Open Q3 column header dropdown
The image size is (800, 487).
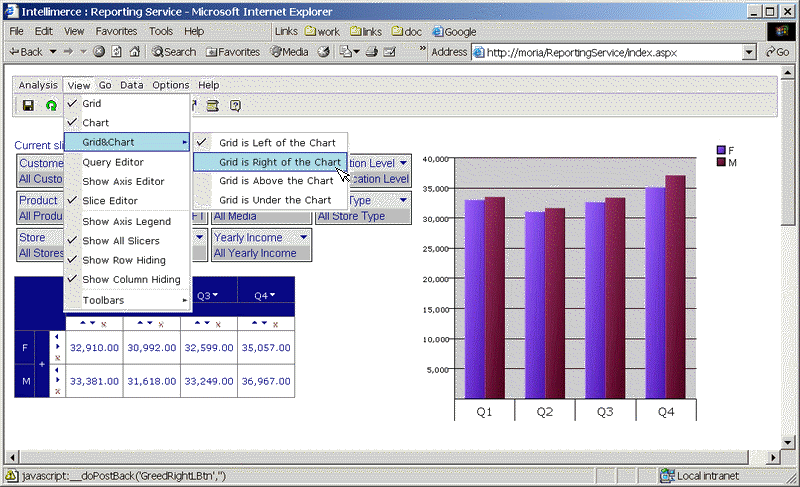tap(215, 295)
